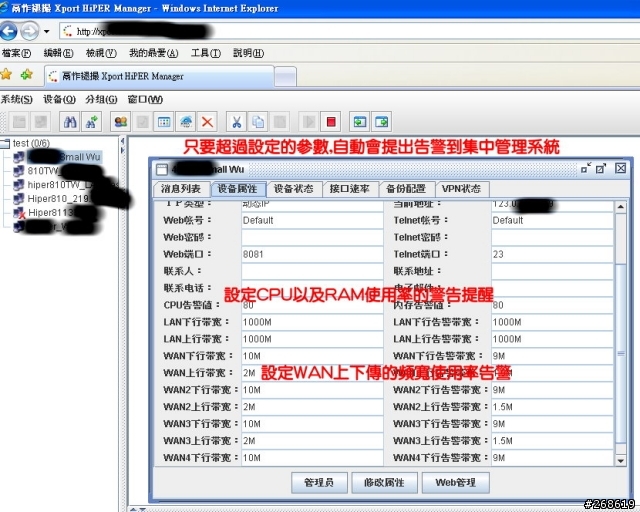Click the 管理员 button

(319, 483)
